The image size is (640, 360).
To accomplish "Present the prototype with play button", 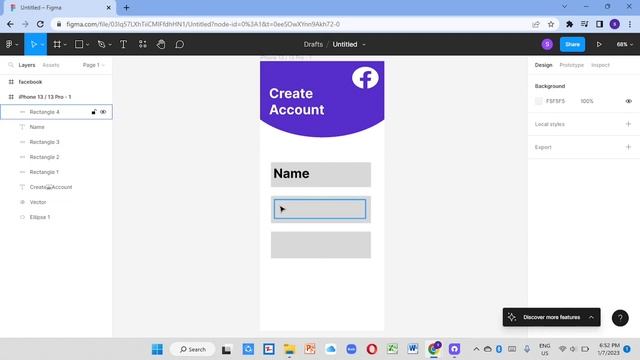I will pos(599,44).
